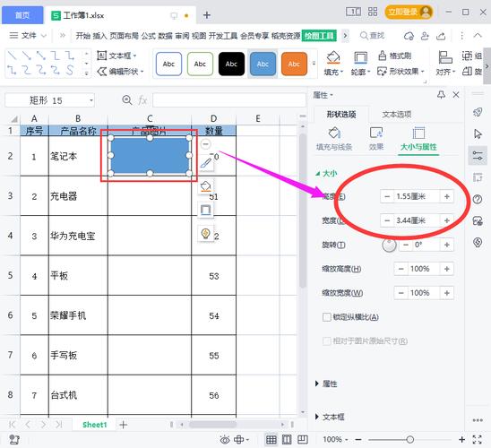Image resolution: width=491 pixels, height=448 pixels.
Task: Click the floating brush style icon near shape
Action: coord(206,163)
